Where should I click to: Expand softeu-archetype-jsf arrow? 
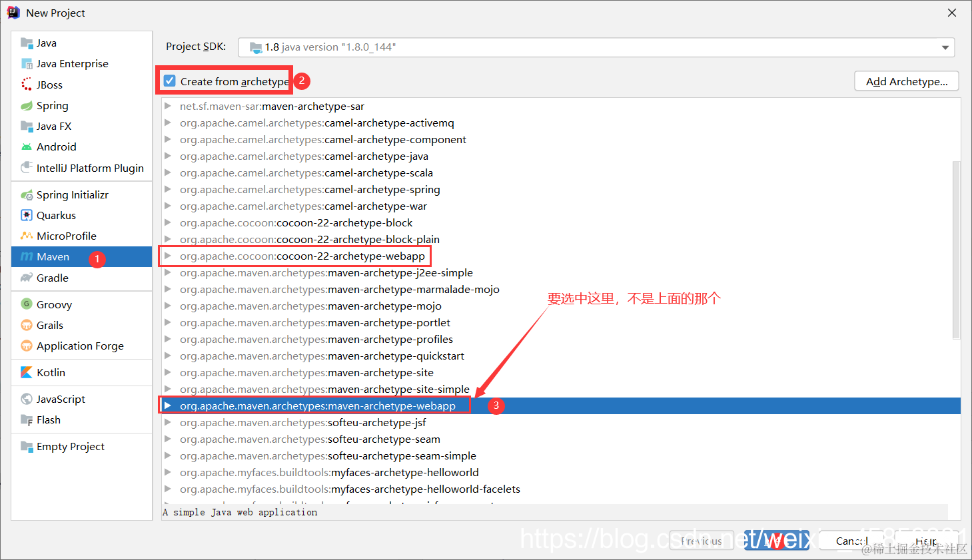[168, 422]
